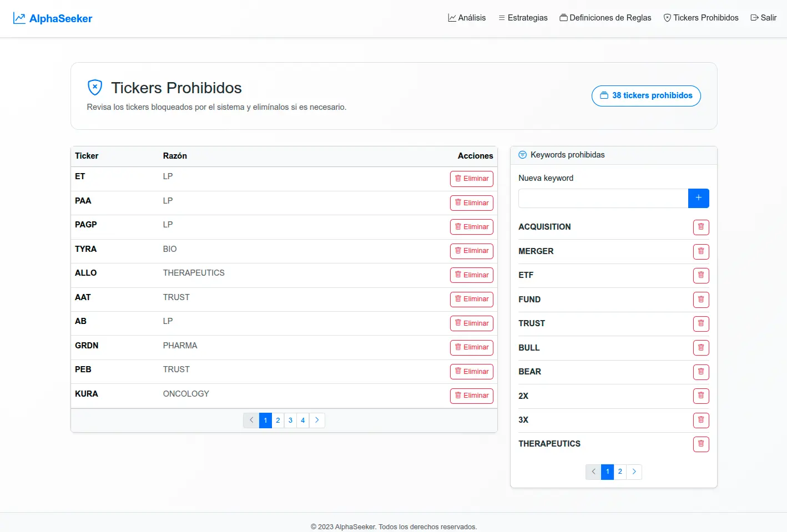Remove ticker ALLO with Eliminar
The image size is (787, 532).
pyautogui.click(x=472, y=275)
